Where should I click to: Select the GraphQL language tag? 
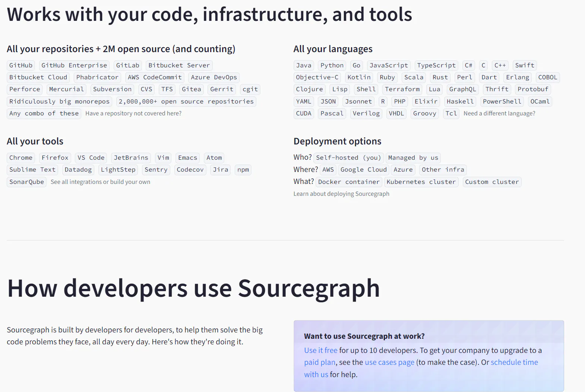click(x=463, y=89)
